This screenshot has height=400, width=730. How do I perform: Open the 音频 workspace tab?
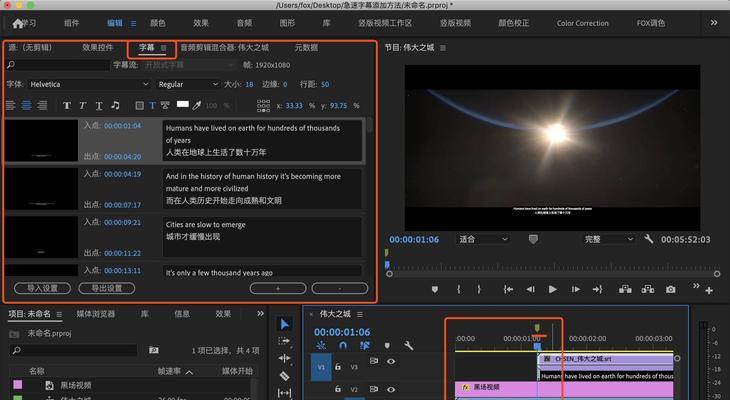(x=243, y=23)
